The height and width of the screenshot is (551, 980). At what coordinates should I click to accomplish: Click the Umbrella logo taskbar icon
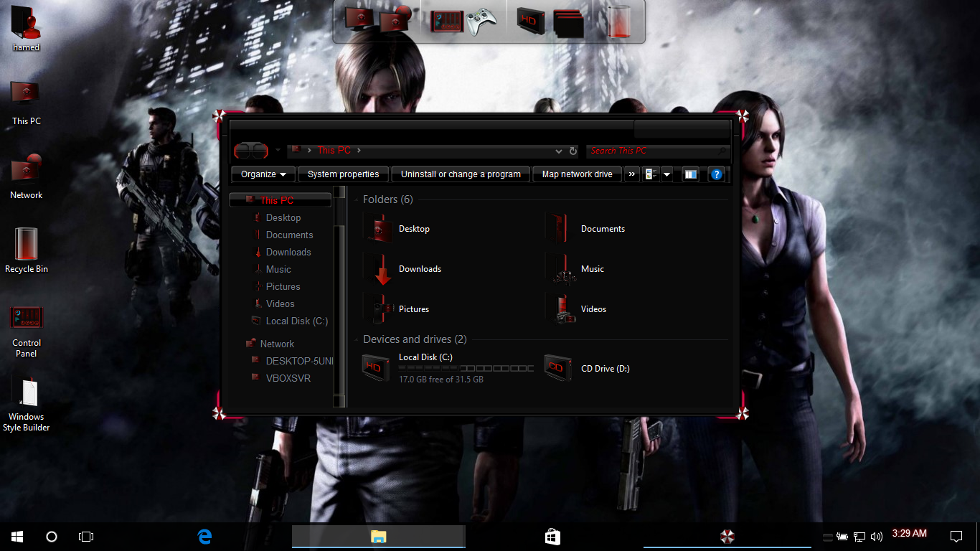tap(727, 536)
